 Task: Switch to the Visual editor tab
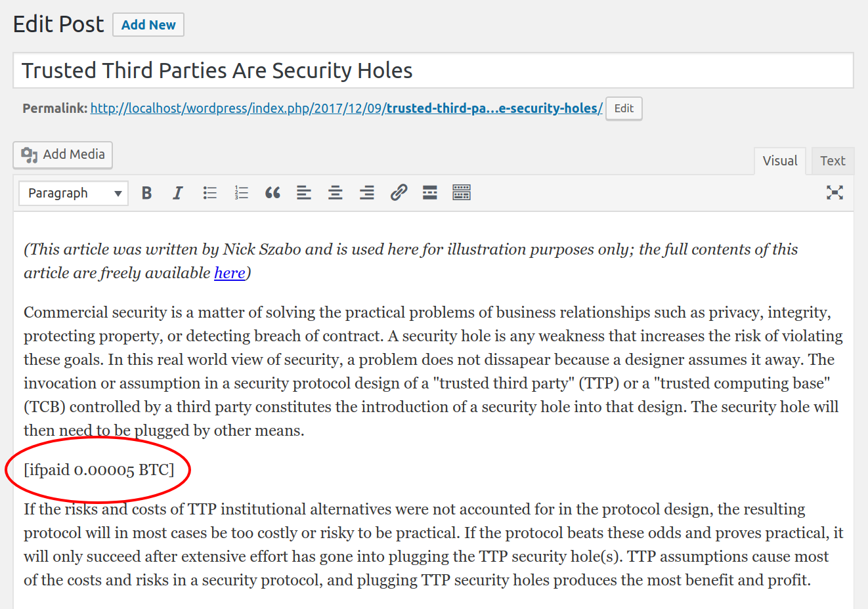[x=780, y=161]
